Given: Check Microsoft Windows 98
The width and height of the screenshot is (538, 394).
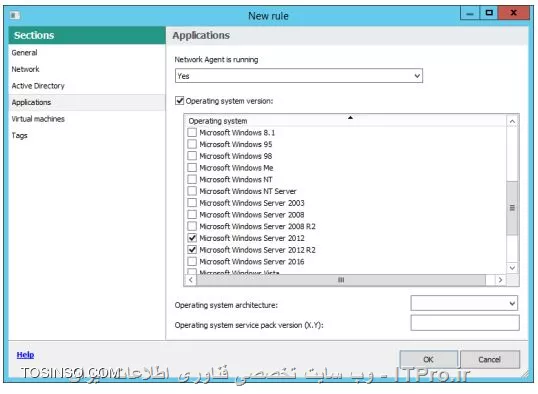Looking at the screenshot, I should pos(192,156).
